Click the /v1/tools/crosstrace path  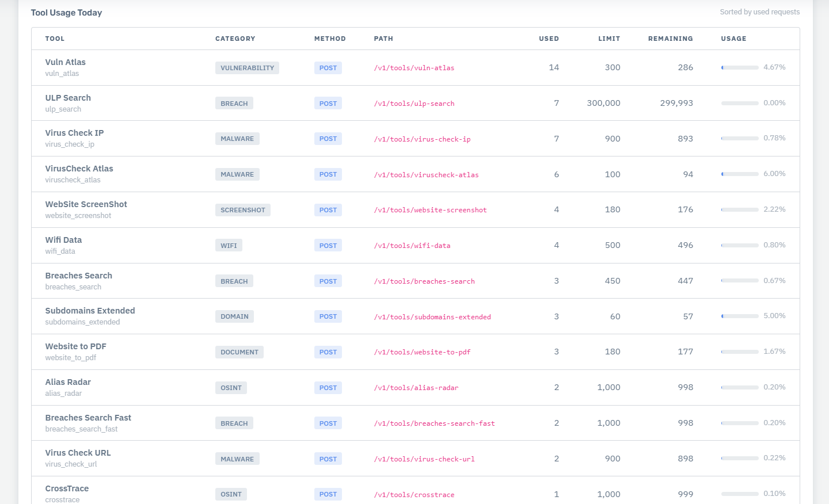coord(414,495)
